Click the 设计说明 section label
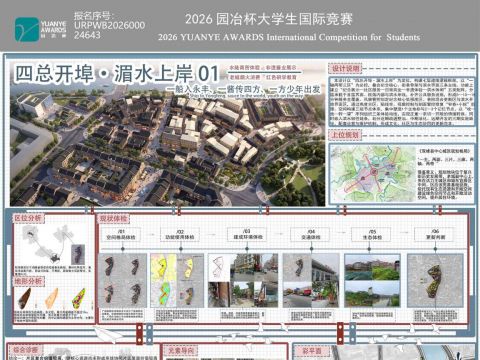This screenshot has width=480, height=360. pos(345,68)
